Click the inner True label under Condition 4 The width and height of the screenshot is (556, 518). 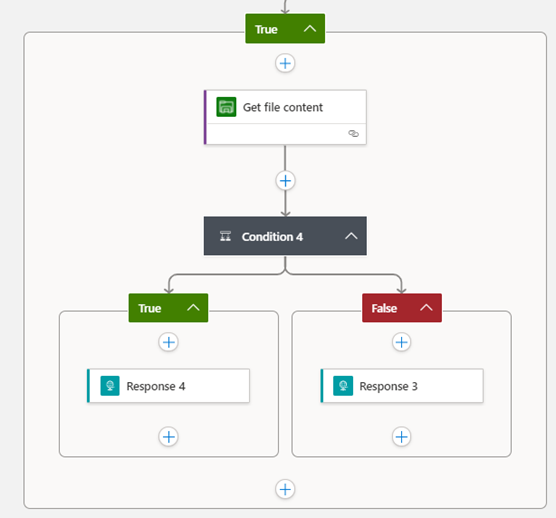pyautogui.click(x=150, y=308)
